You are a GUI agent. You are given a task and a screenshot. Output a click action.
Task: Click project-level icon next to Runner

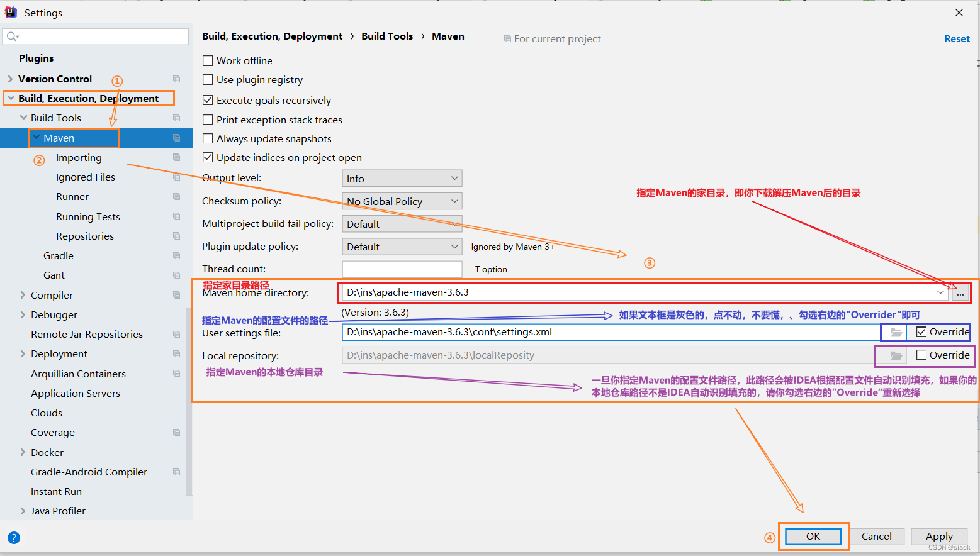tap(176, 197)
